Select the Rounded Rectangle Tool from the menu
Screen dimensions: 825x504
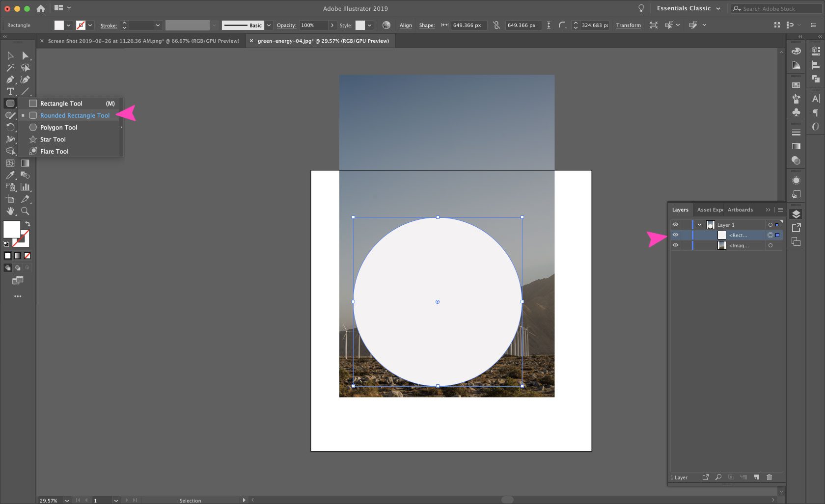click(x=74, y=115)
